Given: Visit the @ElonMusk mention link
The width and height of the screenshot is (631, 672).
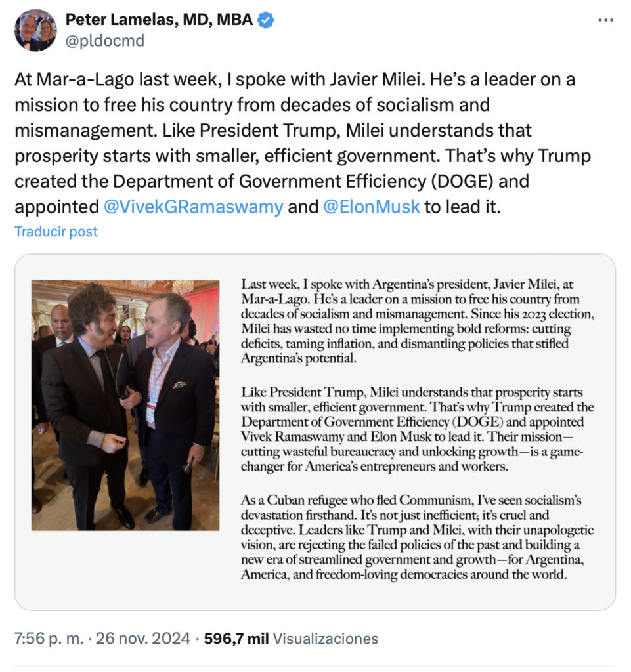Looking at the screenshot, I should pos(372,207).
